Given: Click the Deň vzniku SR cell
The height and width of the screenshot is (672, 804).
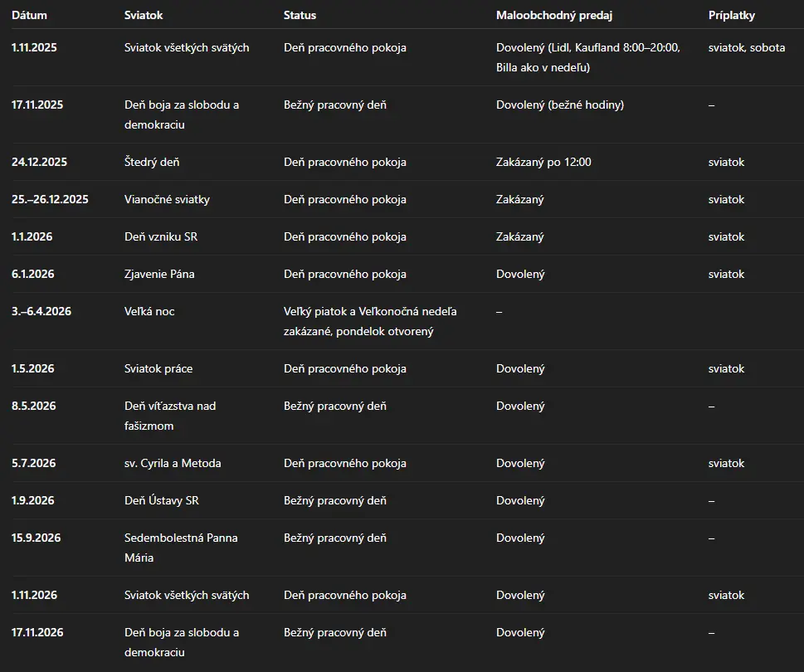Looking at the screenshot, I should pyautogui.click(x=161, y=236).
